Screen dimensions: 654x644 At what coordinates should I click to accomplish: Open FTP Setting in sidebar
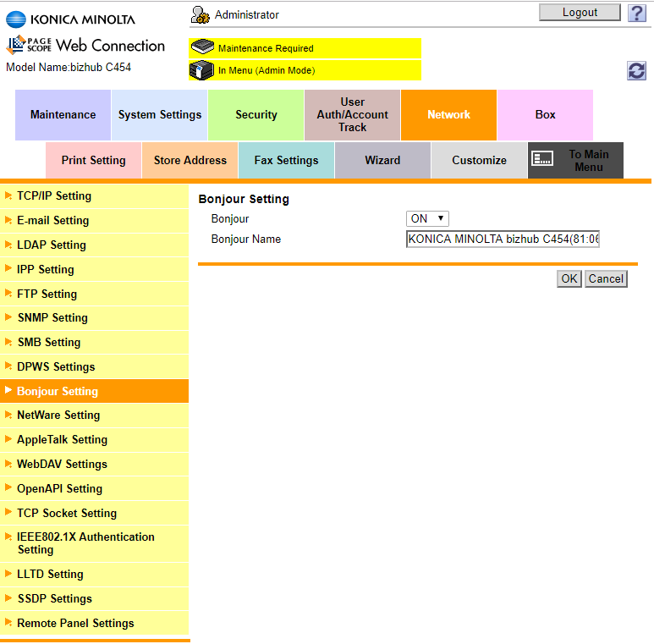94,294
